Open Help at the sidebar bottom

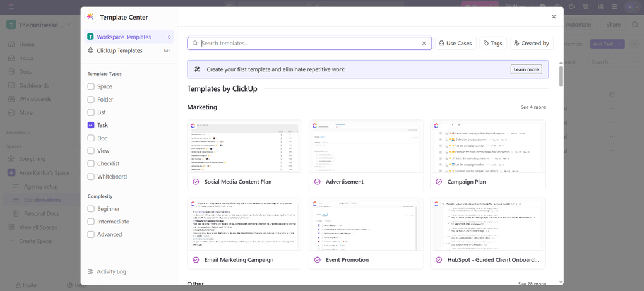tap(76, 285)
